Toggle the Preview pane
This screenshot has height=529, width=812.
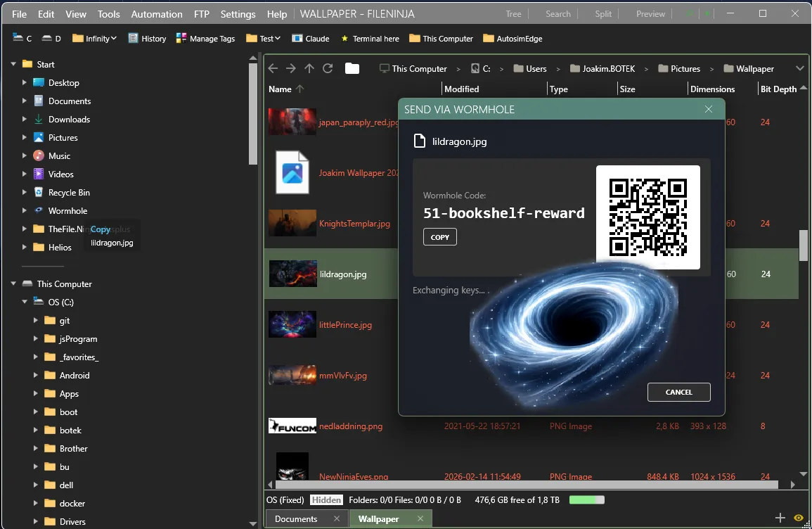[x=650, y=14]
